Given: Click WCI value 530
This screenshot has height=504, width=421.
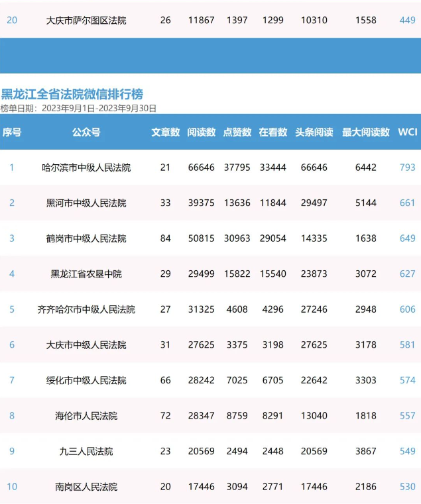Looking at the screenshot, I should pyautogui.click(x=408, y=487).
